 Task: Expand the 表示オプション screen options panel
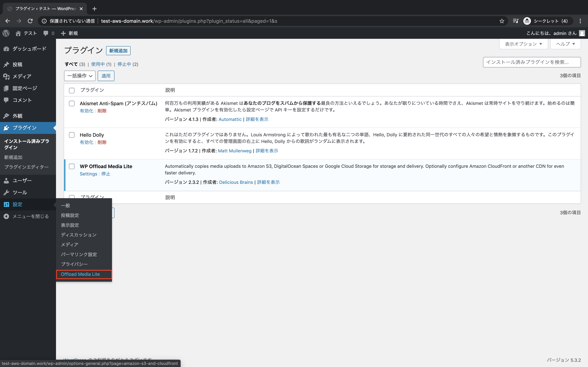click(523, 44)
